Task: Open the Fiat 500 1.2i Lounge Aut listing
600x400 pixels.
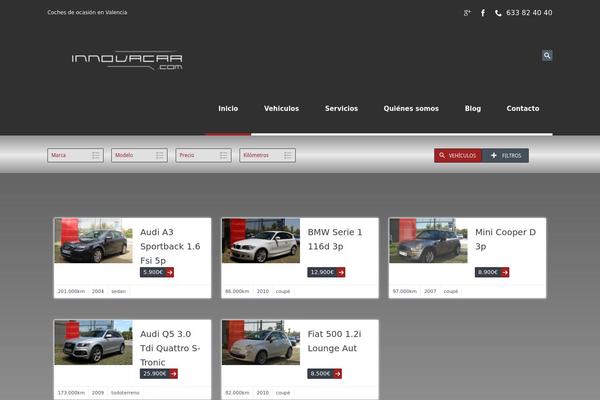Action: [334, 341]
